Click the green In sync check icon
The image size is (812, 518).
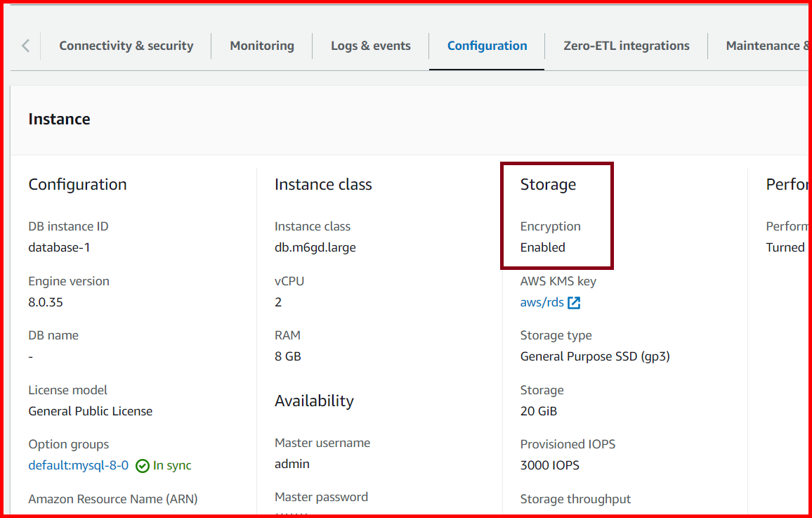(142, 465)
